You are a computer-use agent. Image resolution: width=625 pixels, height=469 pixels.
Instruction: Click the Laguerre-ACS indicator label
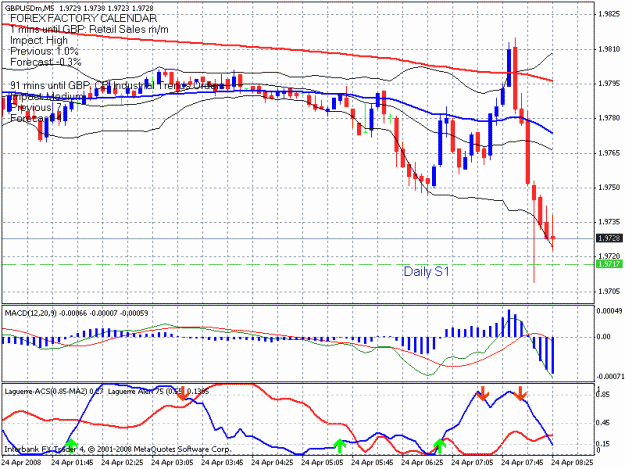click(x=53, y=391)
